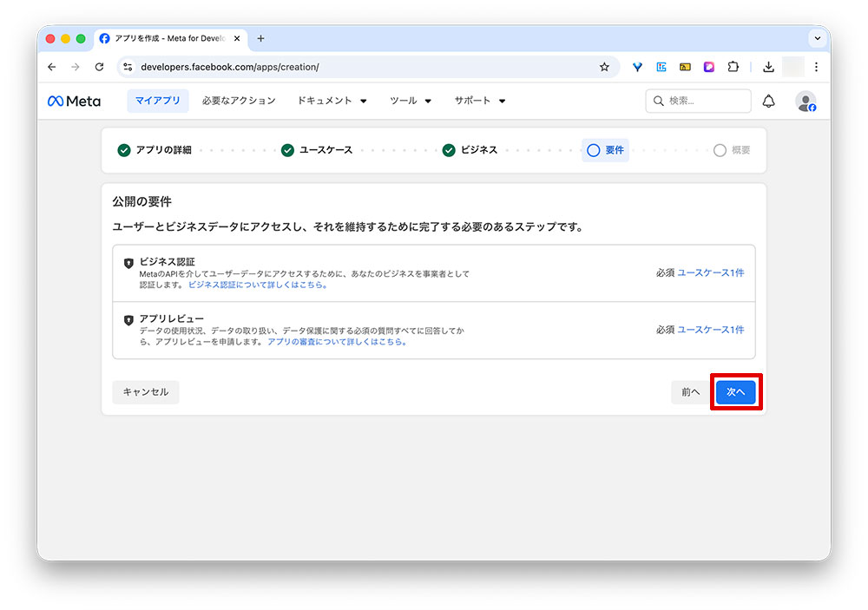
Task: Expand the サポート menu
Action: (x=478, y=101)
